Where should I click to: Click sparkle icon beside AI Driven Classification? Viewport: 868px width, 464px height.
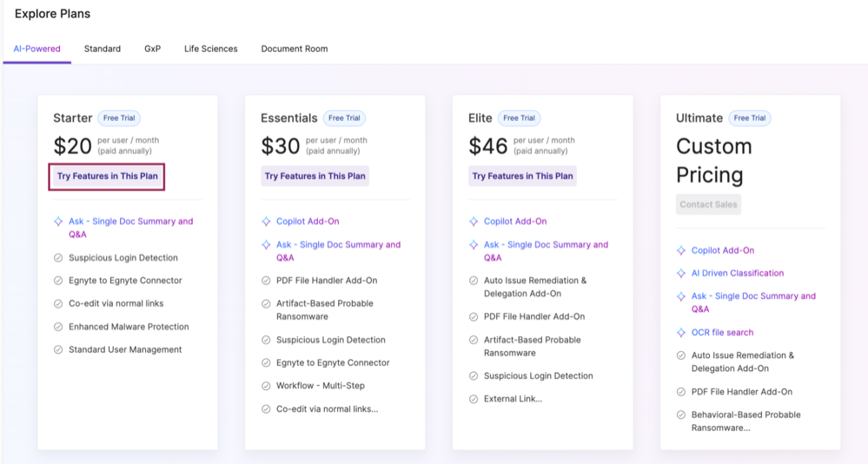[681, 274]
